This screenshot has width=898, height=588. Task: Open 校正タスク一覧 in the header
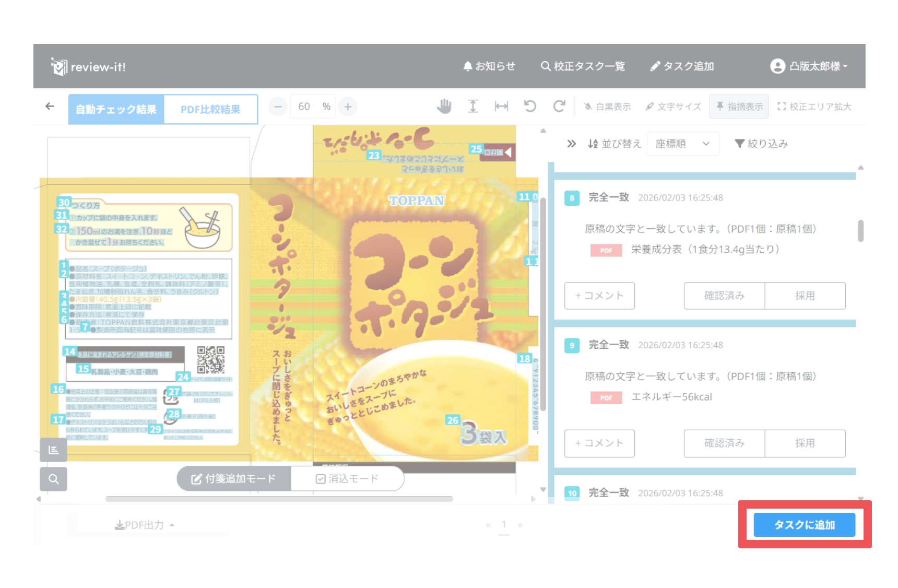click(583, 66)
